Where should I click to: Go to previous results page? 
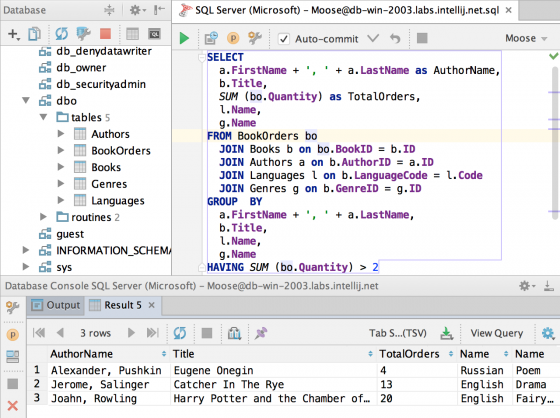click(60, 333)
